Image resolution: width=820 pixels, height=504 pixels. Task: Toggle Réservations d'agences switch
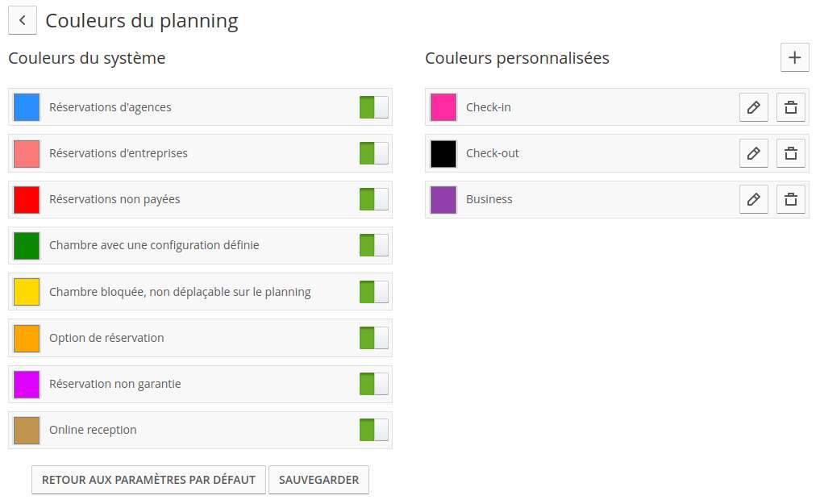(x=374, y=107)
